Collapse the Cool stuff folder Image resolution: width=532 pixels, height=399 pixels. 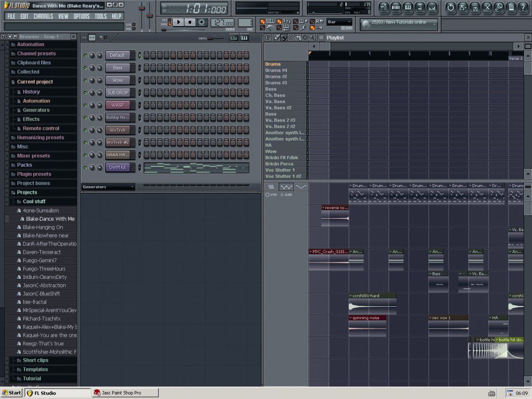tap(34, 201)
